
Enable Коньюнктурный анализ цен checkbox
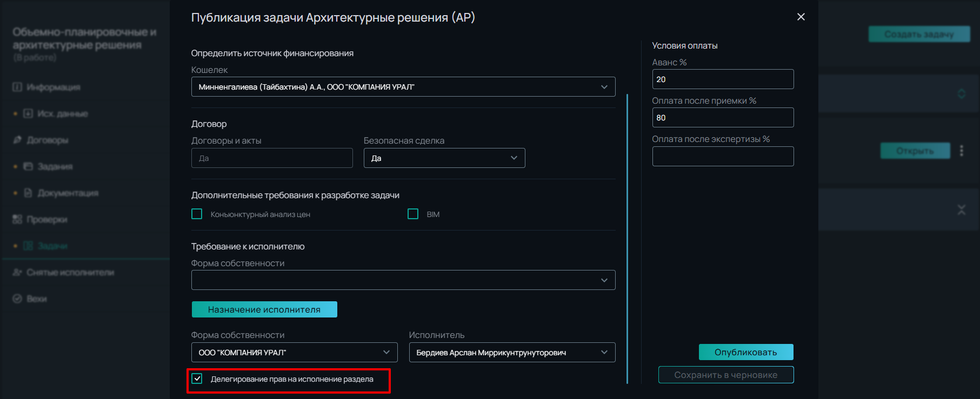coord(197,214)
